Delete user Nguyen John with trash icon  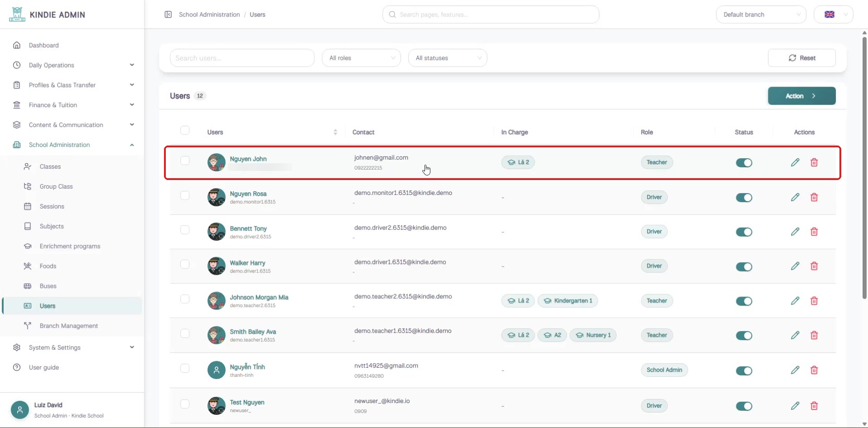point(814,162)
